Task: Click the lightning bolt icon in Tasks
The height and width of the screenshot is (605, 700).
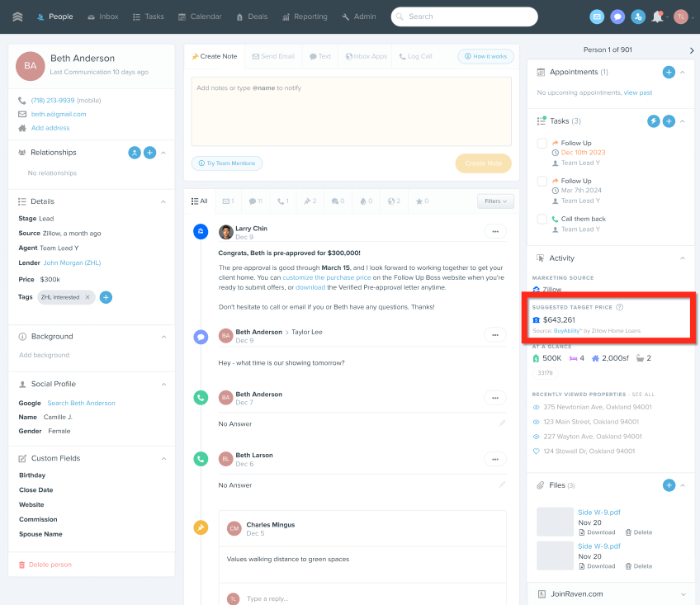Action: tap(653, 121)
